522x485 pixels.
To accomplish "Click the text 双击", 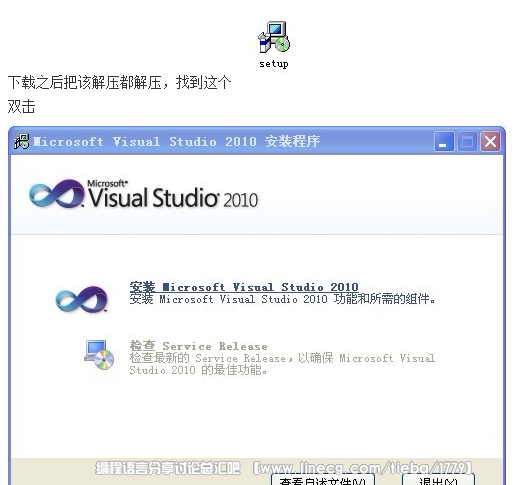I will point(21,107).
